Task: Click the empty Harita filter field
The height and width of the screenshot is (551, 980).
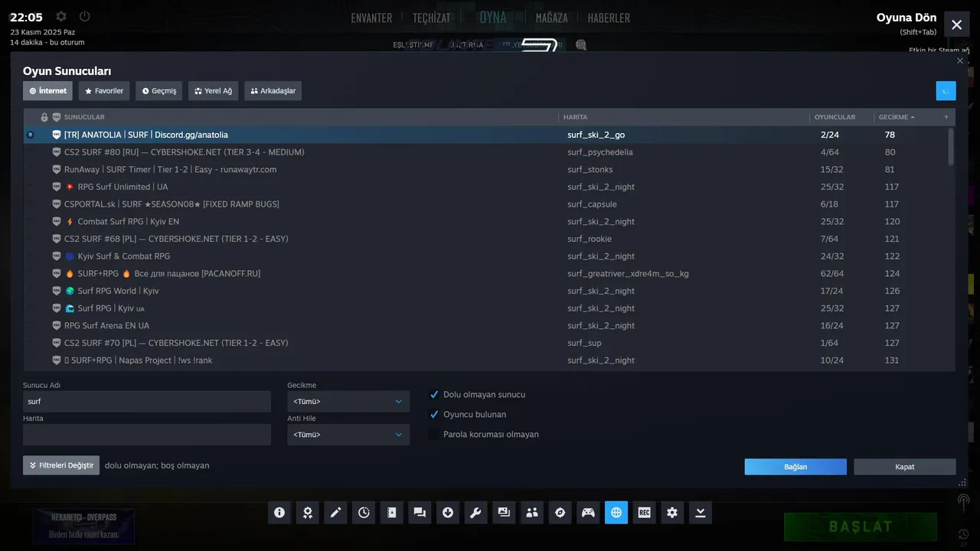Action: pyautogui.click(x=147, y=435)
